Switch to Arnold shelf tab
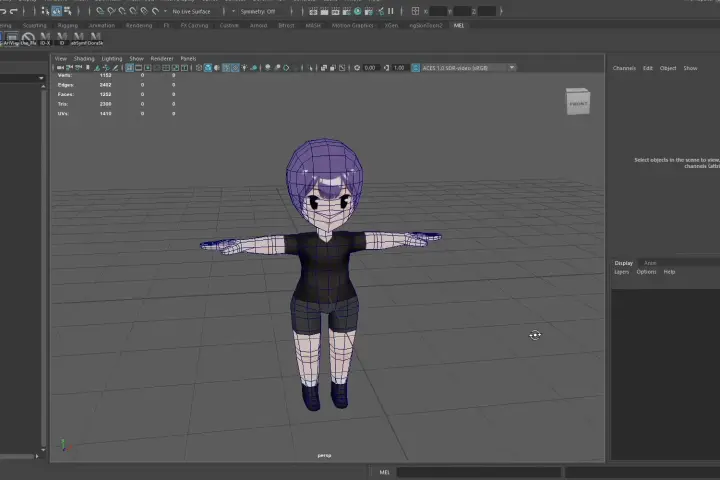This screenshot has height=480, width=720. 258,25
